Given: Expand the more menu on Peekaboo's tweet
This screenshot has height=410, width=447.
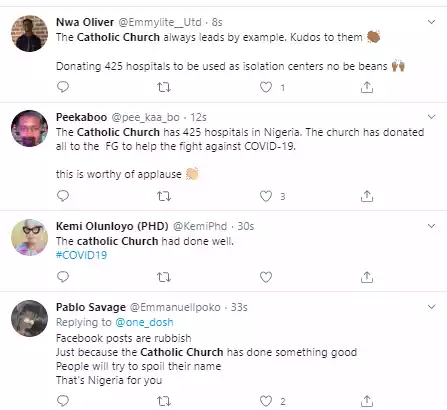Looking at the screenshot, I should tap(432, 117).
